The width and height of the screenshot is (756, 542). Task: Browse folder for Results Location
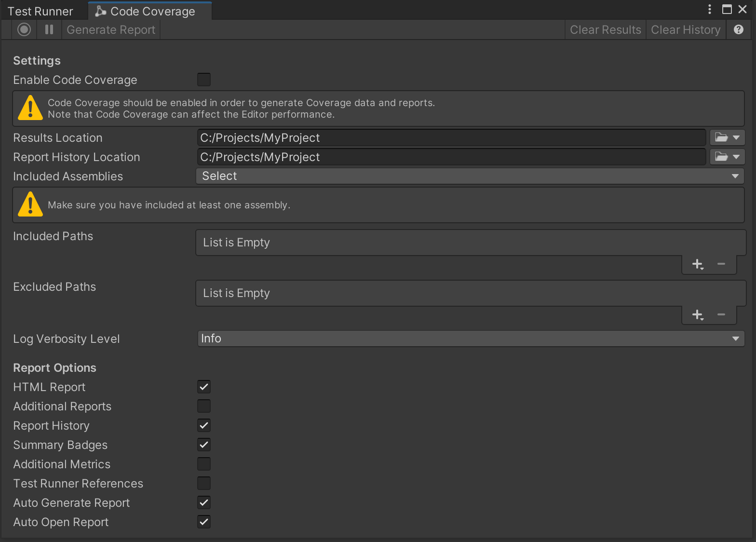tap(727, 138)
